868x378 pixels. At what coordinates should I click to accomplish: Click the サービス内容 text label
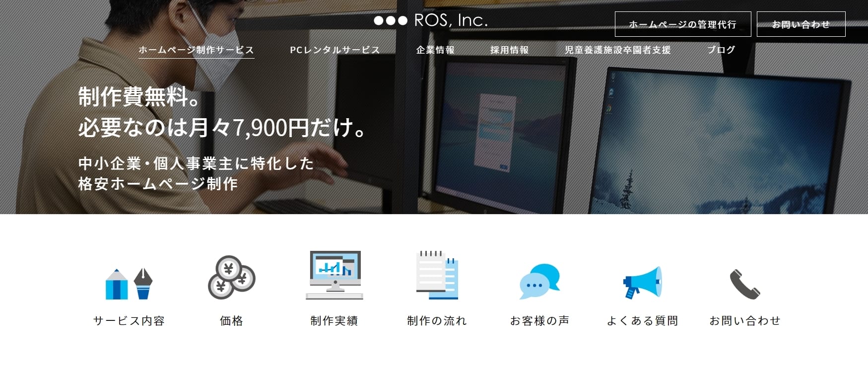click(x=129, y=321)
